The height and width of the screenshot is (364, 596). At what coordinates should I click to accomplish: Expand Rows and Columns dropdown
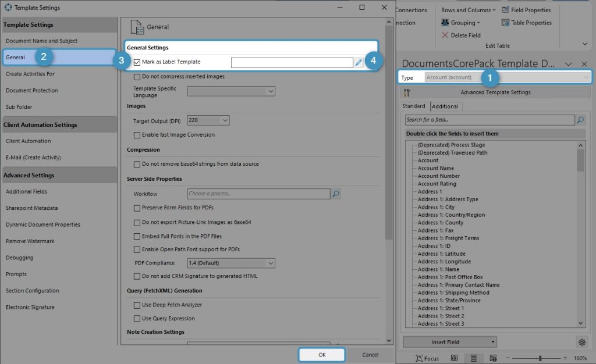tap(494, 10)
